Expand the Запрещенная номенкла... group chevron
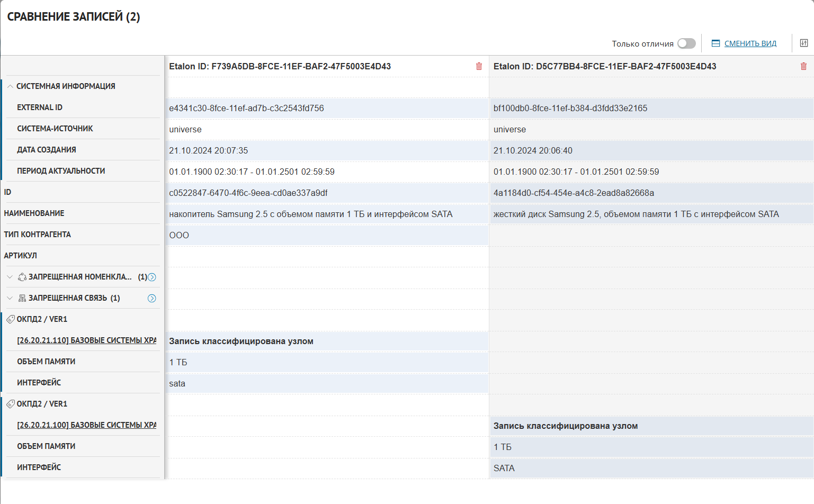814x504 pixels. pyautogui.click(x=10, y=277)
